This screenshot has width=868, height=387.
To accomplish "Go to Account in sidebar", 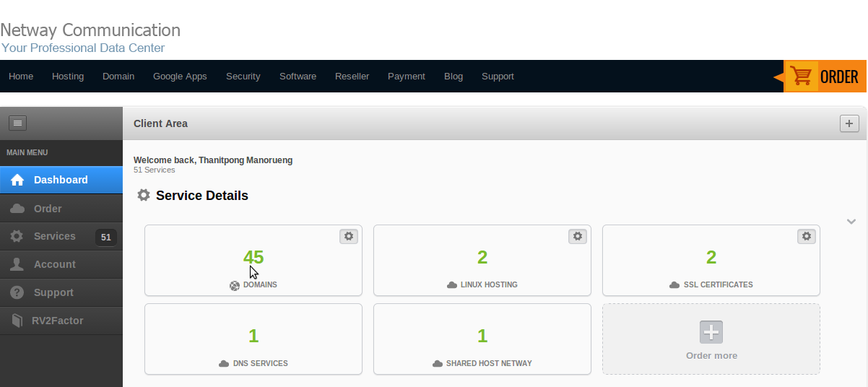I will point(54,264).
